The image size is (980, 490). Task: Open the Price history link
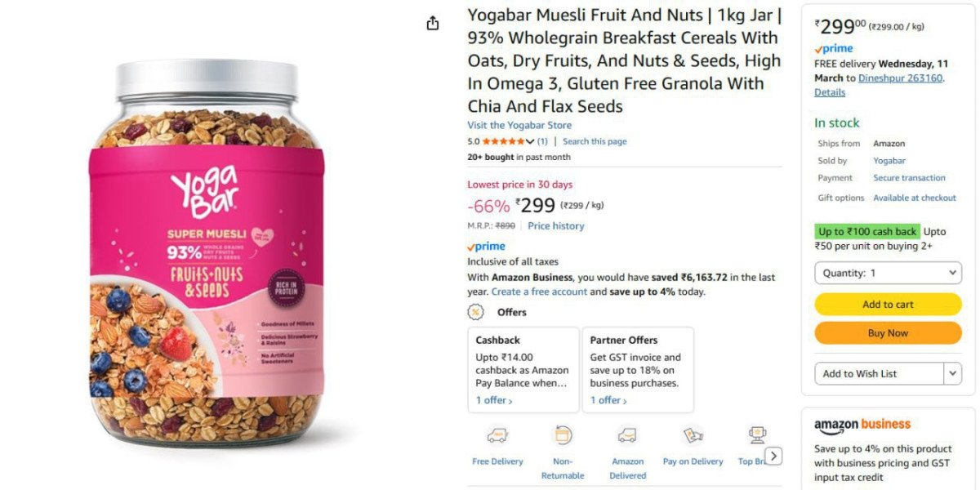click(556, 225)
